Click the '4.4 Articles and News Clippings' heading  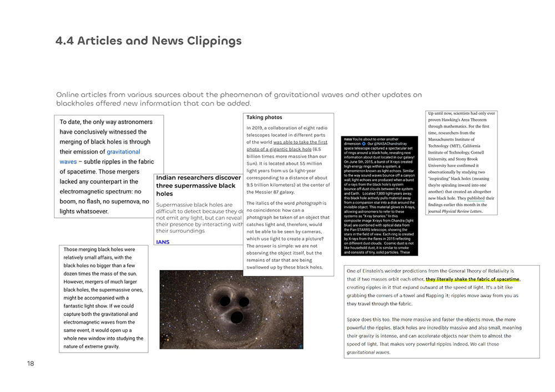coord(149,41)
